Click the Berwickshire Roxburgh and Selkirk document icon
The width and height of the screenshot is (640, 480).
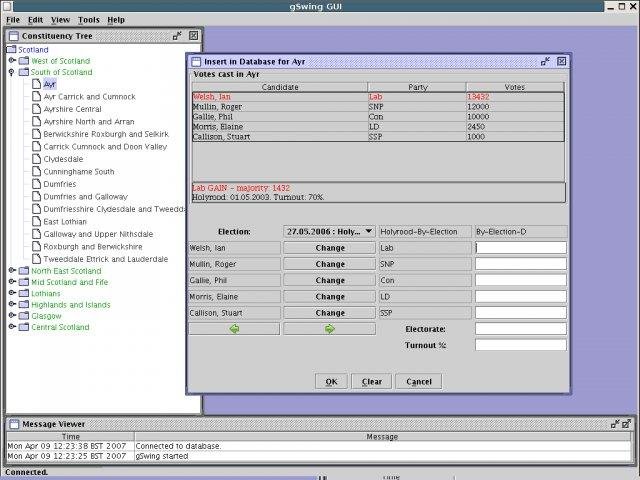click(x=36, y=134)
